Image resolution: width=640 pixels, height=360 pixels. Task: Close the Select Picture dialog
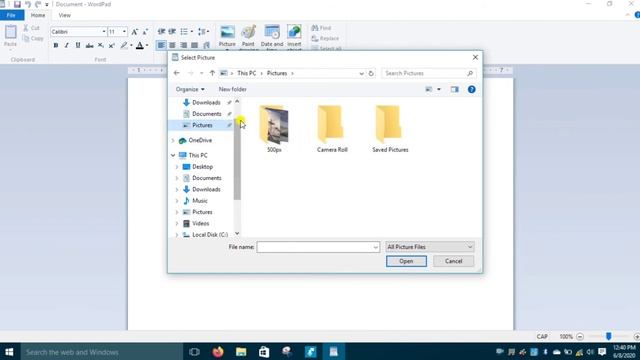click(475, 58)
